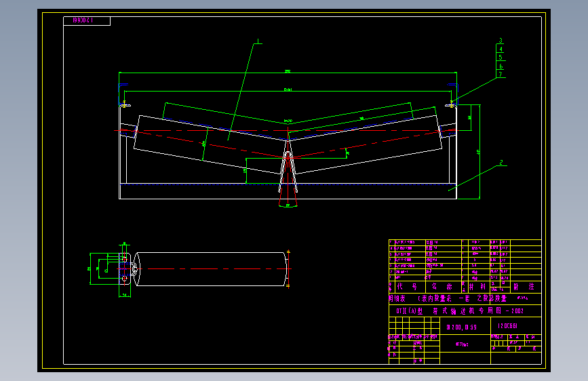
Task: Select the 材料 column header cell
Action: (x=477, y=287)
